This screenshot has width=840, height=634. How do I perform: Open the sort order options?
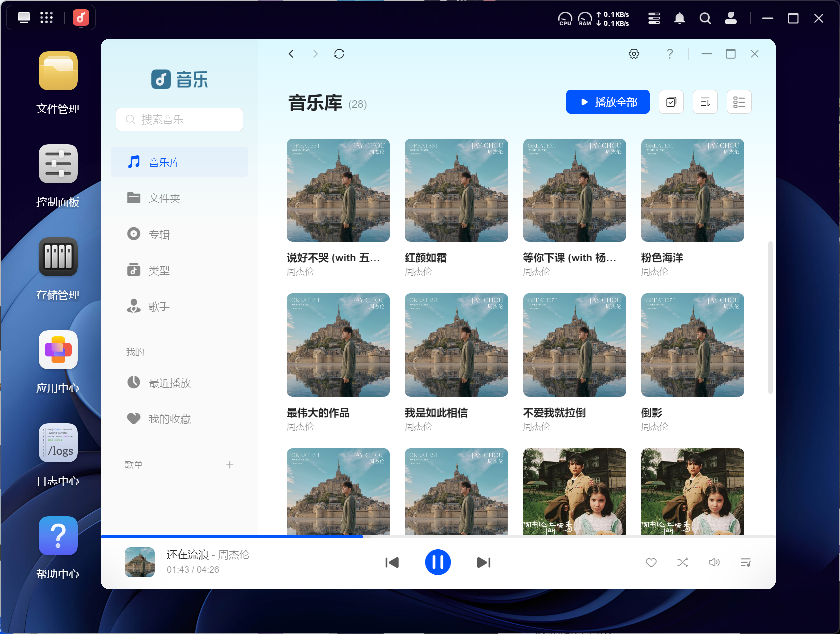coord(705,102)
